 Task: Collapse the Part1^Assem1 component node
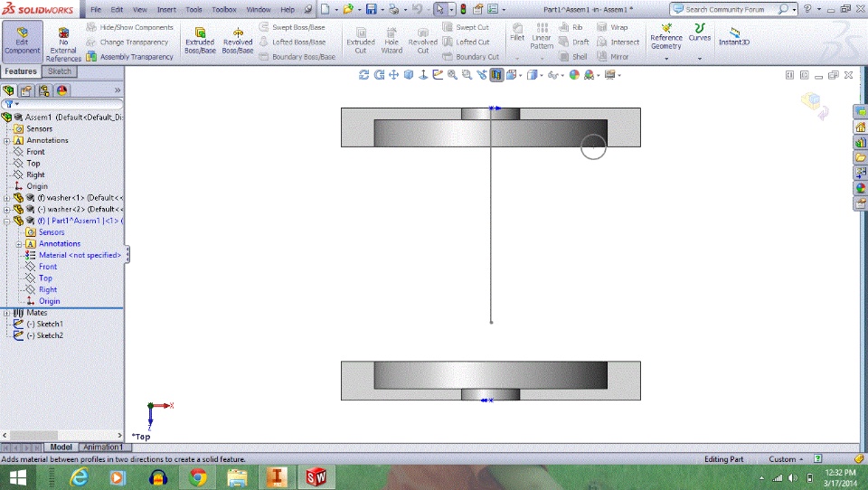point(6,221)
